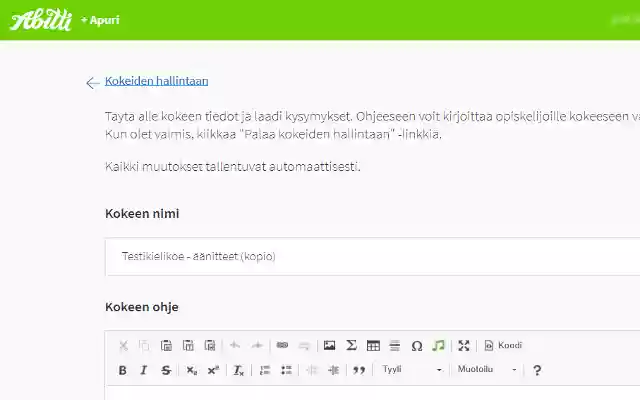Click the Koodi source button
Viewport: 640px width, 400px height.
point(503,345)
